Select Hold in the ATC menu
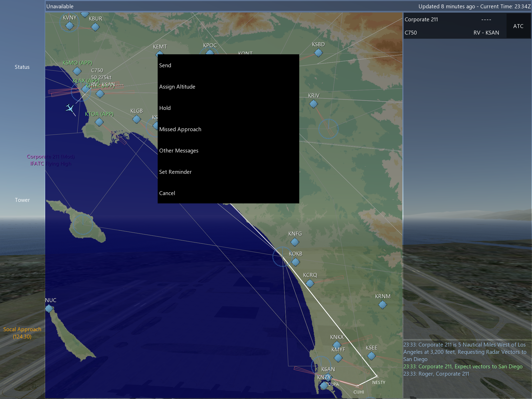This screenshot has width=532, height=399. pos(165,108)
